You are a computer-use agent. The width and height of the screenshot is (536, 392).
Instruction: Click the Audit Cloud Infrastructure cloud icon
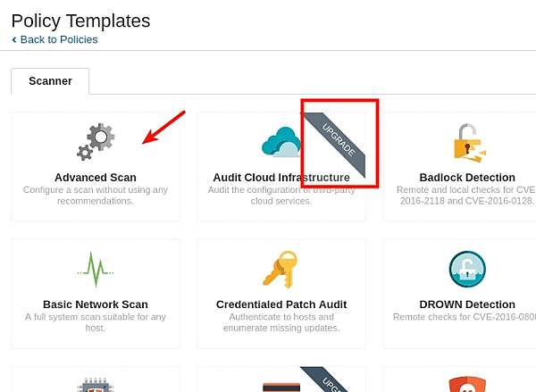[281, 142]
